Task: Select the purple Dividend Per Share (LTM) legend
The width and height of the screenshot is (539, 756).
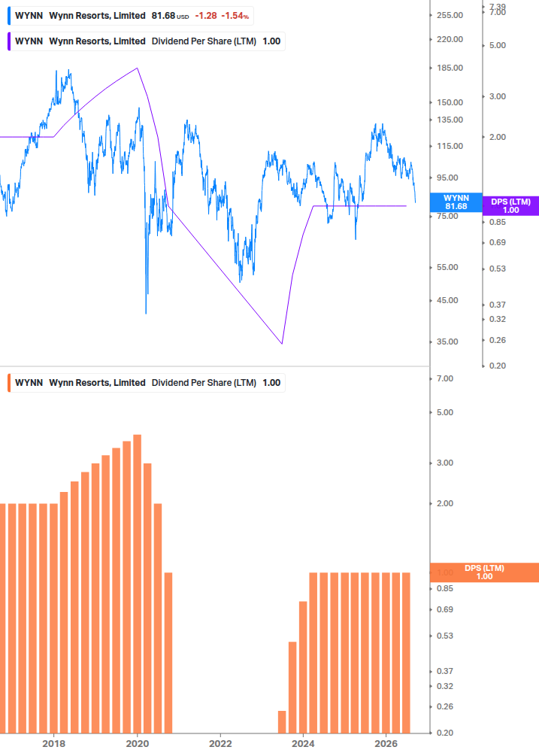Action: pos(147,41)
